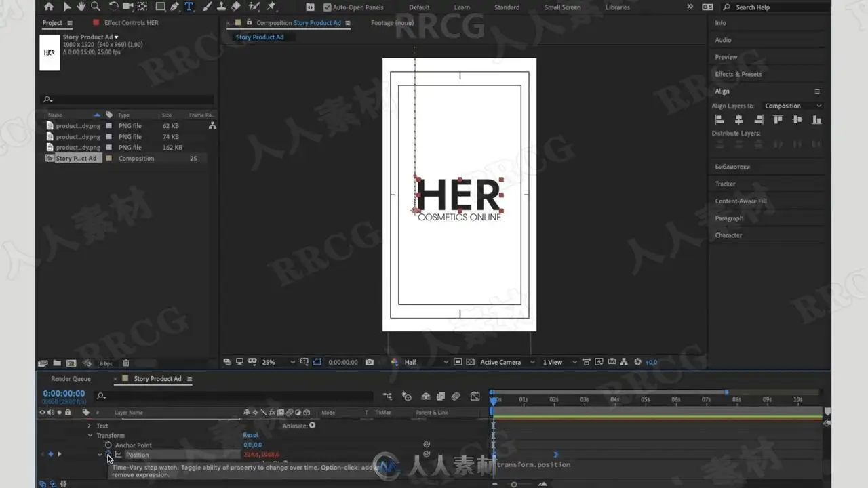Select the Brush tool
868x488 pixels.
pyautogui.click(x=206, y=7)
